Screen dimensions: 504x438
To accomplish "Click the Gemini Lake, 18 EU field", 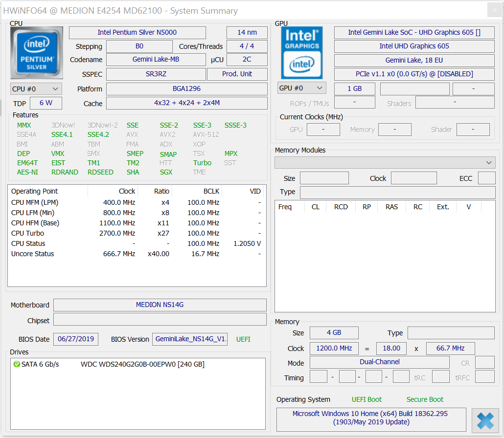I will click(x=414, y=60).
